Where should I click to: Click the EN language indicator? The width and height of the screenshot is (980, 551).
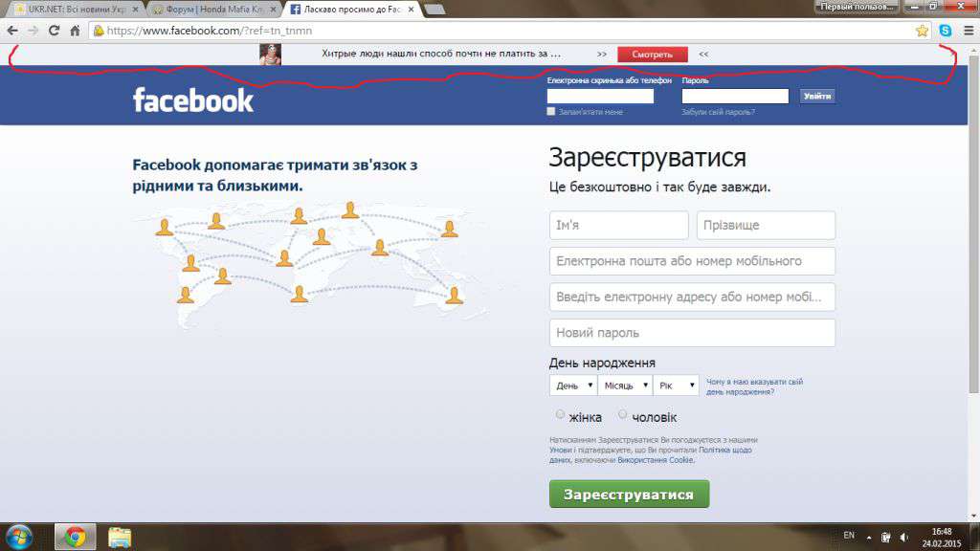[x=849, y=536]
